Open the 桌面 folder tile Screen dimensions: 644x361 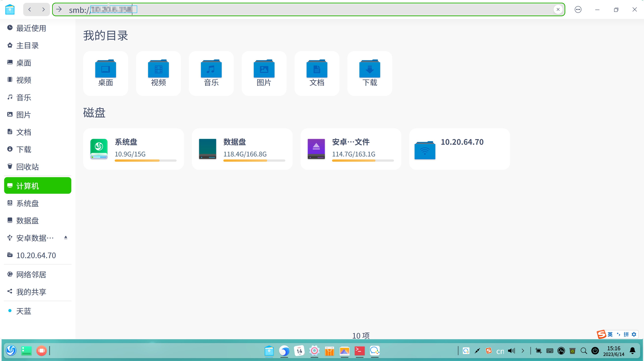[x=105, y=73]
